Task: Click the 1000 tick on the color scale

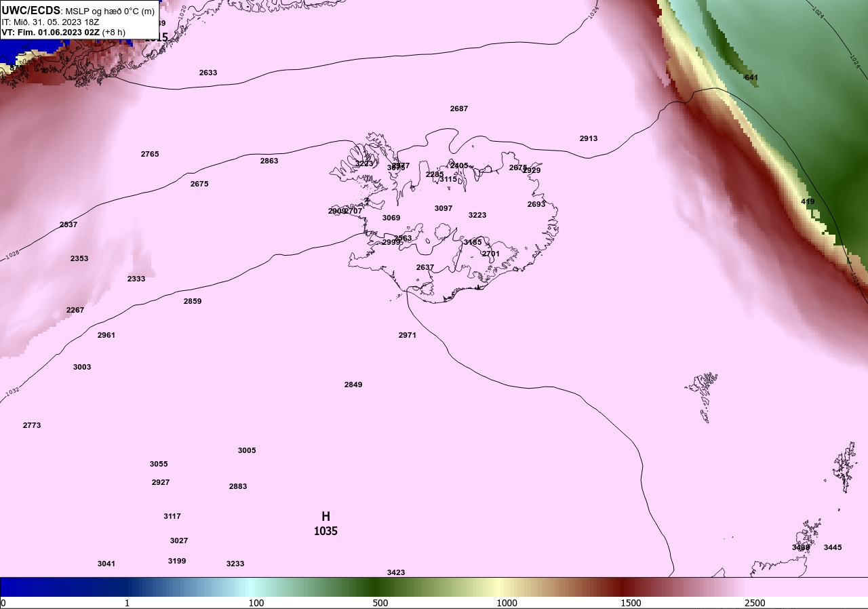Action: (x=507, y=603)
